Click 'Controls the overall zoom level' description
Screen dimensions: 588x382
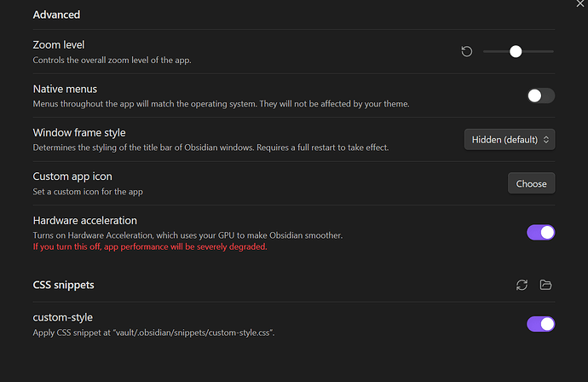(112, 60)
